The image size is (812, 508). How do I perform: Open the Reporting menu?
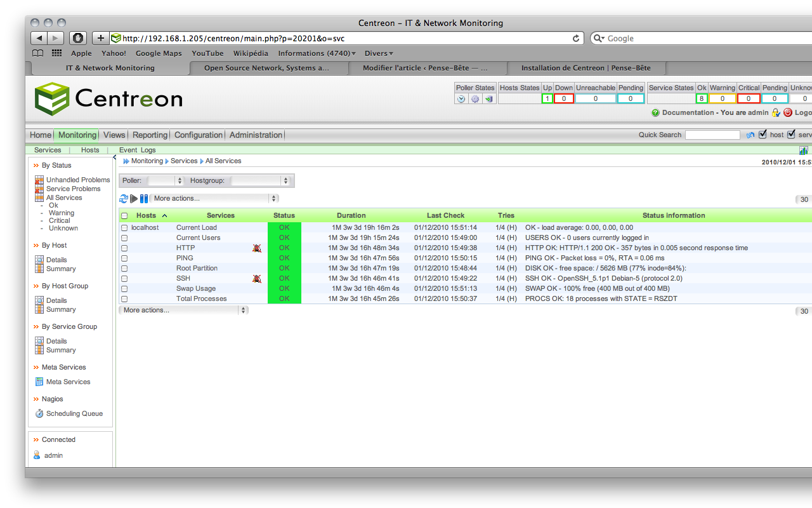150,135
